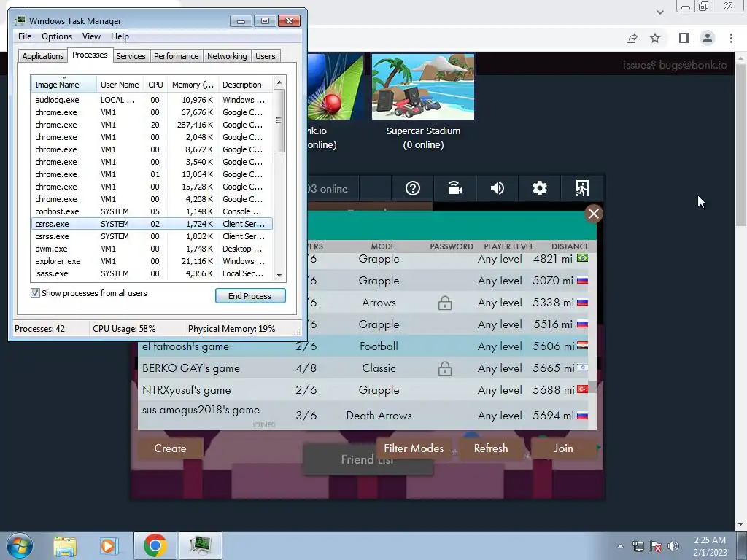Viewport: 747px width, 560px height.
Task: Click the room list scrollbar thumb
Action: coord(592,386)
